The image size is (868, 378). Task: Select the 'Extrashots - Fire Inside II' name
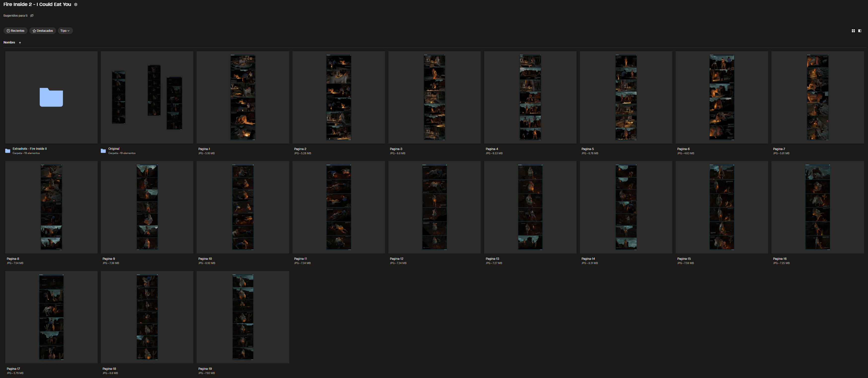click(x=30, y=149)
